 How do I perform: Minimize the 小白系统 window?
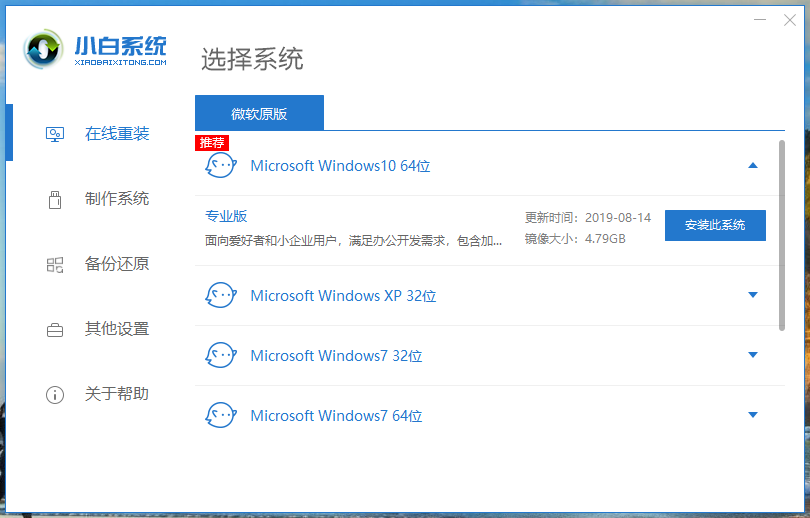point(760,20)
